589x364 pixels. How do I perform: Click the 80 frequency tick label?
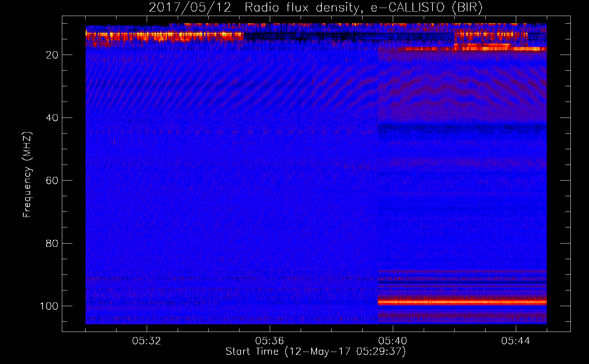click(x=52, y=243)
